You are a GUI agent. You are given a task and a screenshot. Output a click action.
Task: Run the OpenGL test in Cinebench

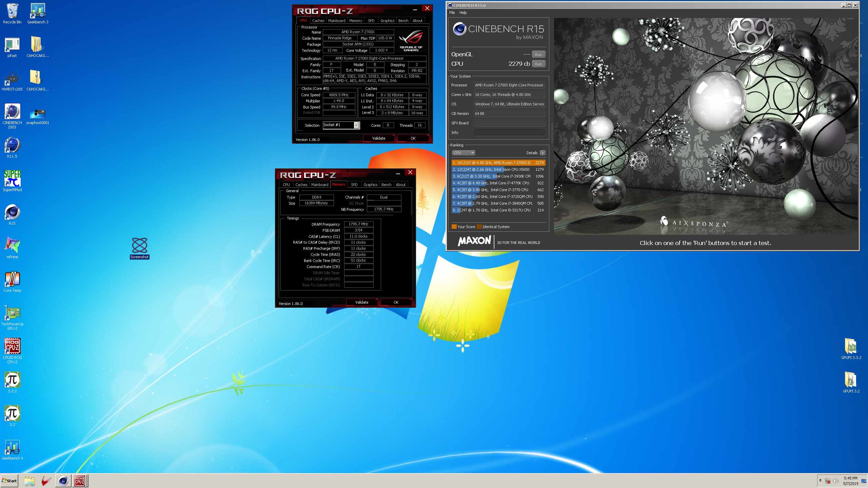pyautogui.click(x=538, y=55)
